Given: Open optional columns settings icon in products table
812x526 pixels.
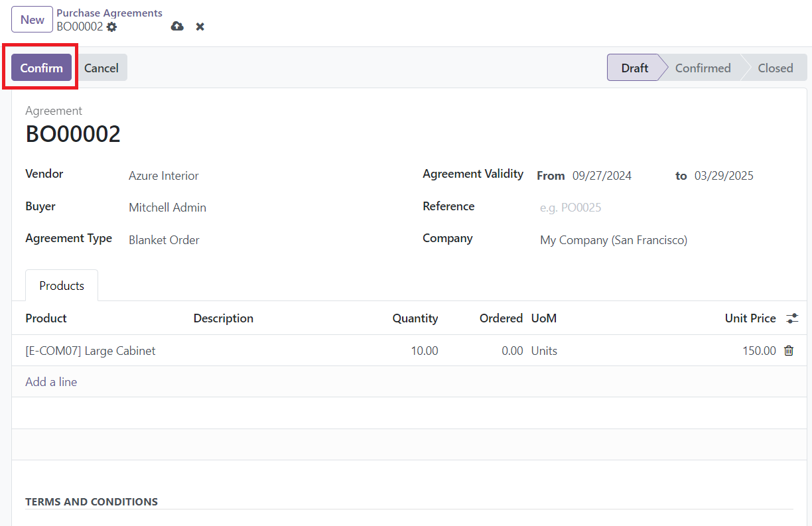Looking at the screenshot, I should pos(792,318).
